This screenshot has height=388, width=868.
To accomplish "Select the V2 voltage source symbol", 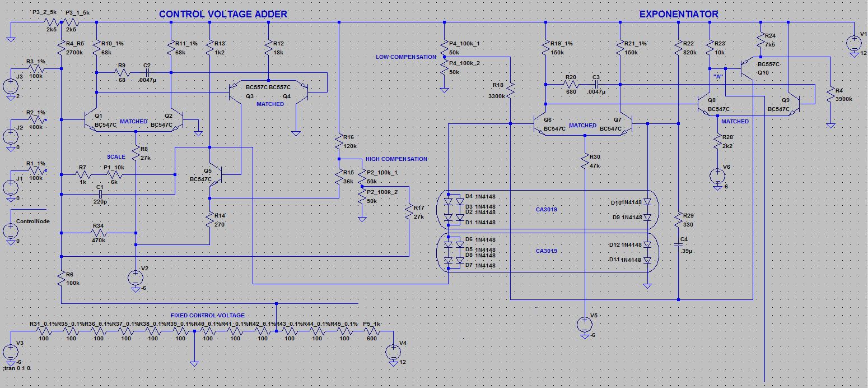I will [x=136, y=277].
